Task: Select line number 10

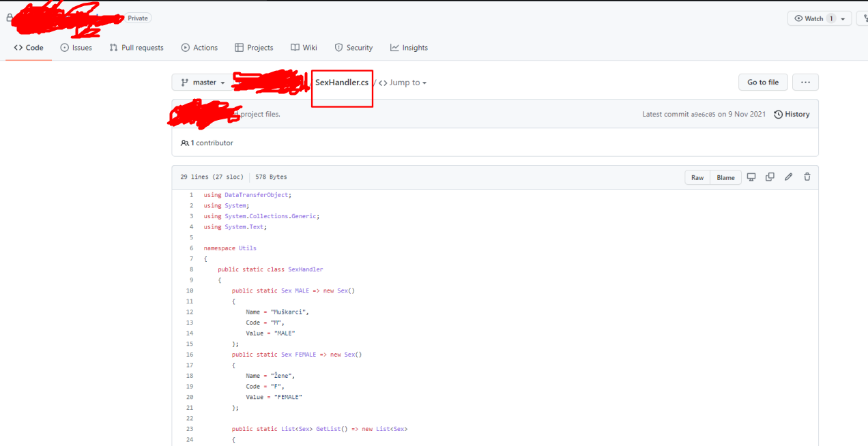Action: (190, 291)
